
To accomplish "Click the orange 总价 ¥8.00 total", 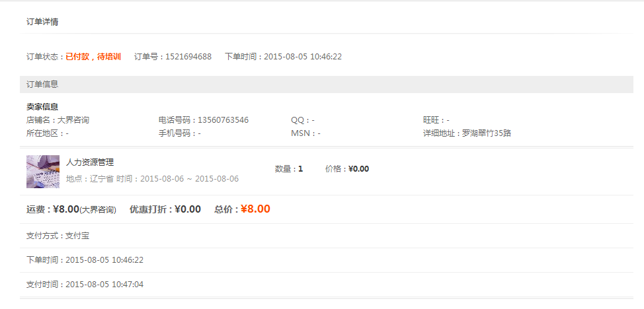I will (255, 209).
